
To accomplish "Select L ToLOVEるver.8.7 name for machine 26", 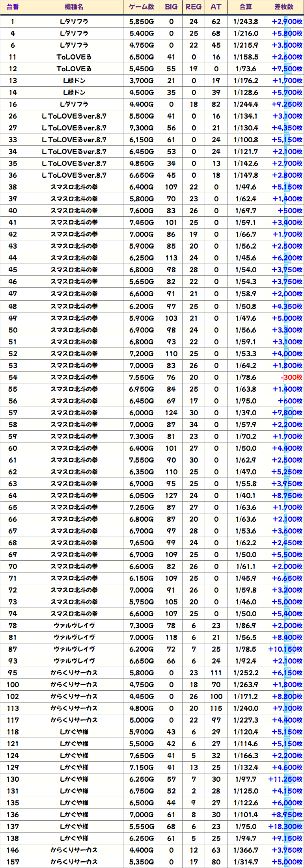I will (x=74, y=116).
